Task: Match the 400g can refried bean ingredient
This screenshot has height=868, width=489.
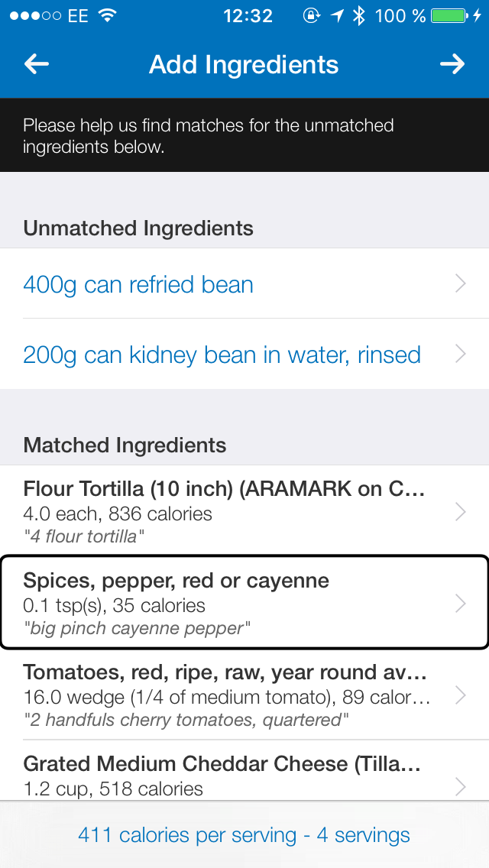Action: tap(244, 283)
